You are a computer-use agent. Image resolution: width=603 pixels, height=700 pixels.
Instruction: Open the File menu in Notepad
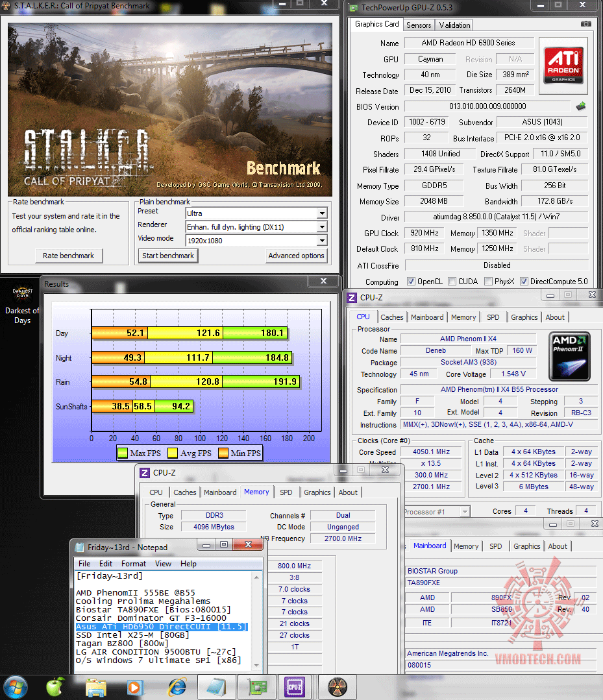click(x=84, y=563)
